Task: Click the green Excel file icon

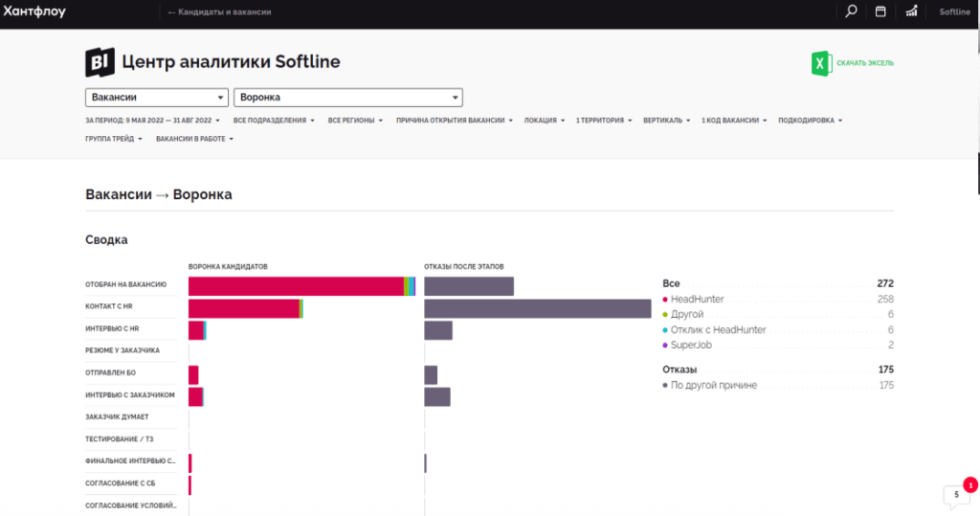Action: point(820,63)
